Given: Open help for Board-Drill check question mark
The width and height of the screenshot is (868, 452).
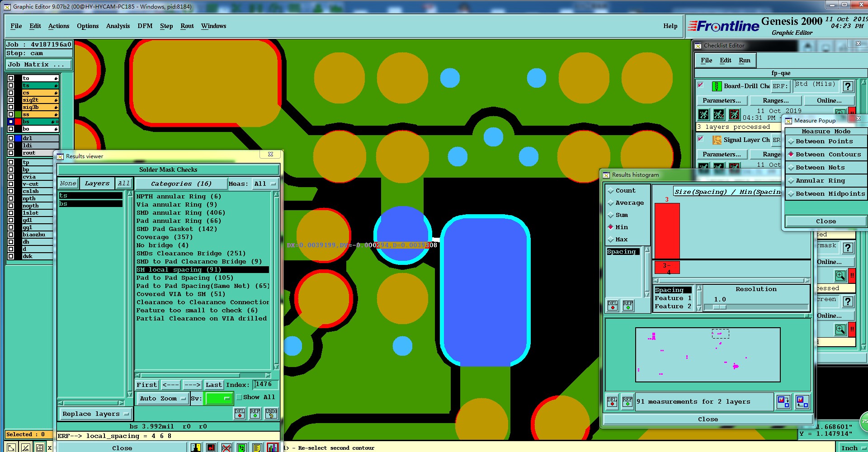Looking at the screenshot, I should click(848, 86).
